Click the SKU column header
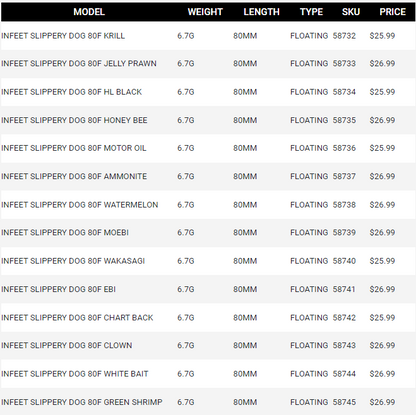The width and height of the screenshot is (416, 415). [351, 12]
